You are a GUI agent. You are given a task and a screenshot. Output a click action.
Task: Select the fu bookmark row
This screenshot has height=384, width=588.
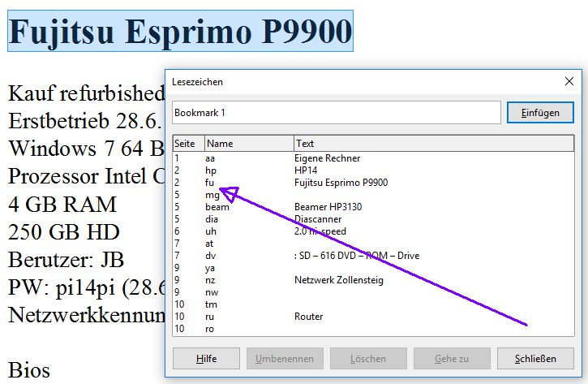click(x=374, y=183)
